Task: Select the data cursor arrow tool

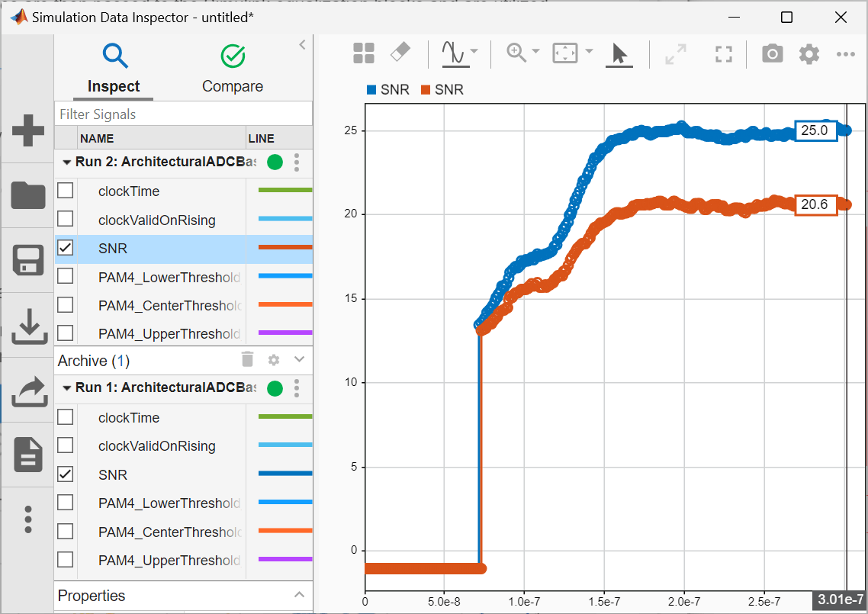Action: 619,53
